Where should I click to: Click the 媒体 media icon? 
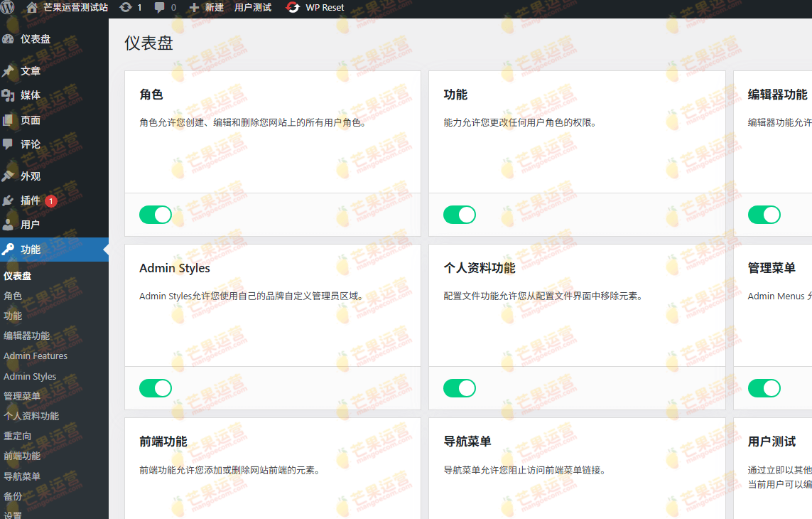point(9,95)
